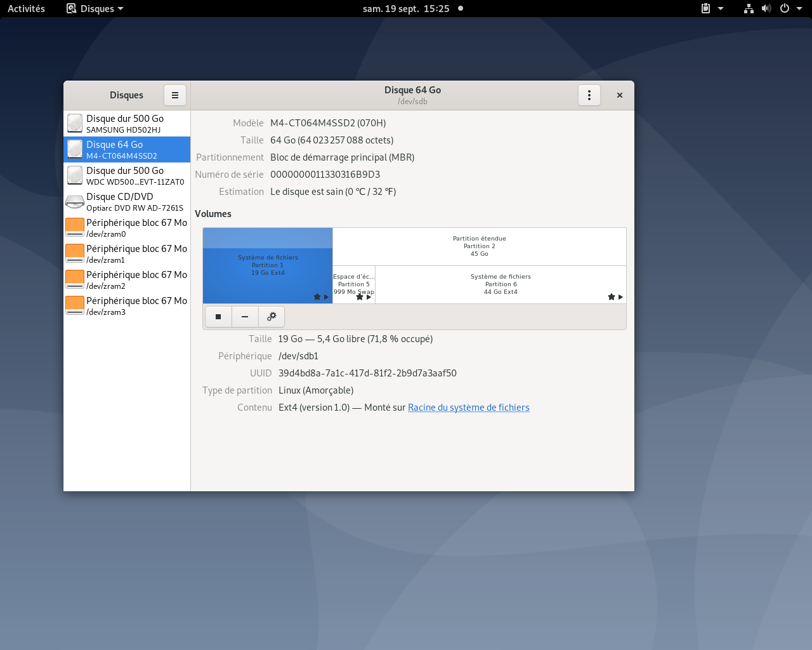Image resolution: width=812 pixels, height=650 pixels.
Task: Open the Activités overview
Action: 26,8
